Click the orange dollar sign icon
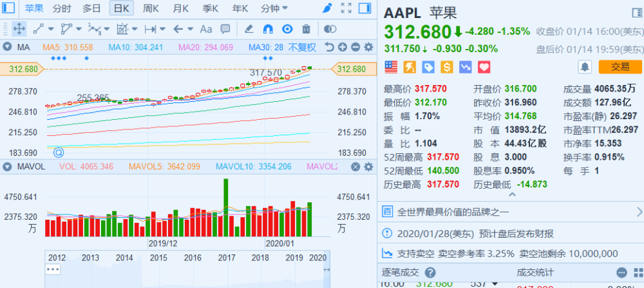Image resolution: width=644 pixels, height=288 pixels. [447, 67]
